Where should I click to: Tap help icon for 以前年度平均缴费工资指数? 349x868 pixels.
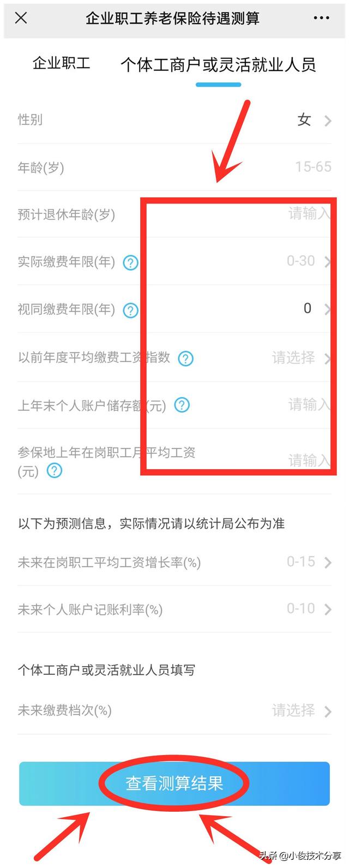click(186, 358)
